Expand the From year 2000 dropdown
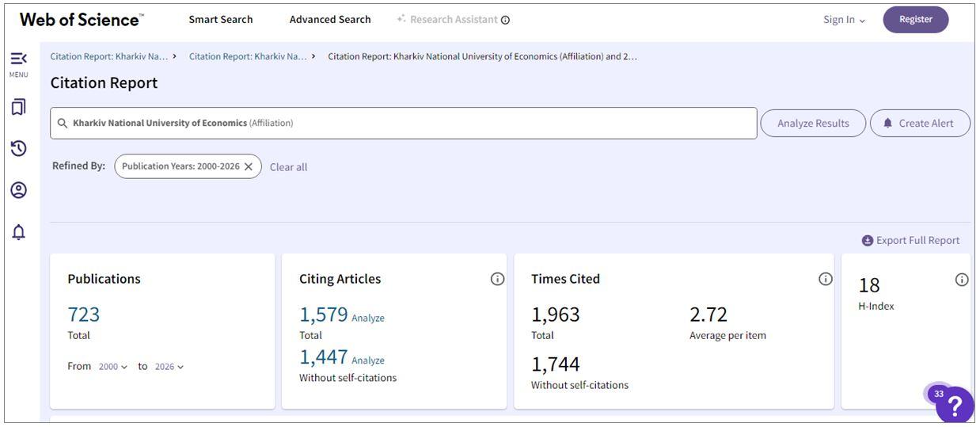 112,367
